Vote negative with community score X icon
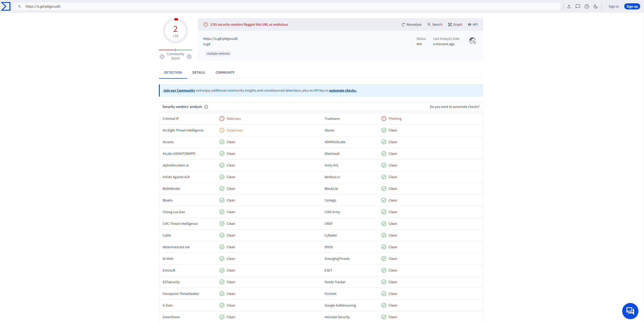The height and width of the screenshot is (322, 644). coord(162,57)
